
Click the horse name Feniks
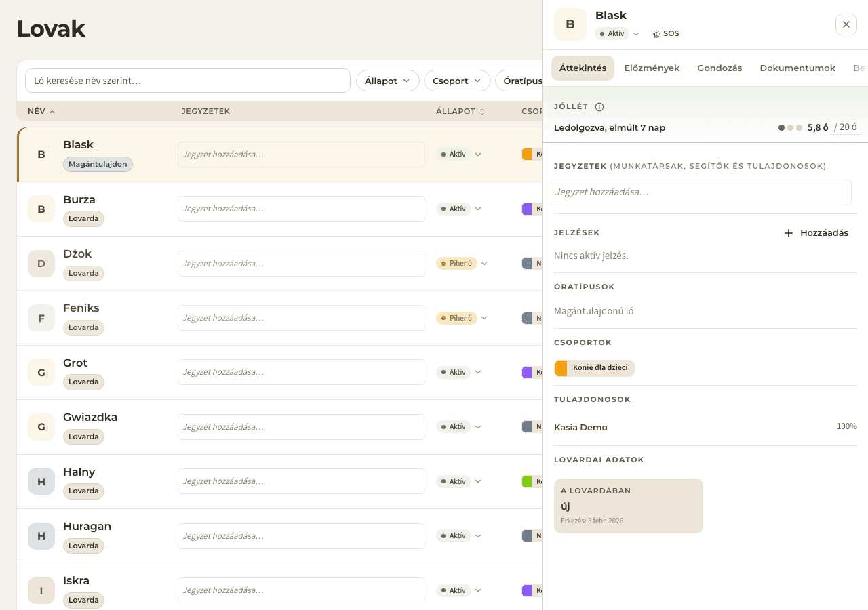81,308
